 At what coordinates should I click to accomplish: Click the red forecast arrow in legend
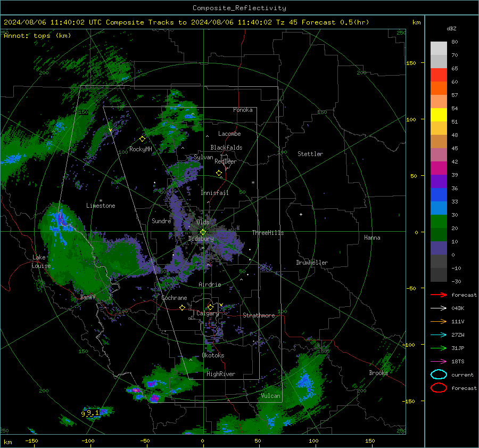coord(439,295)
